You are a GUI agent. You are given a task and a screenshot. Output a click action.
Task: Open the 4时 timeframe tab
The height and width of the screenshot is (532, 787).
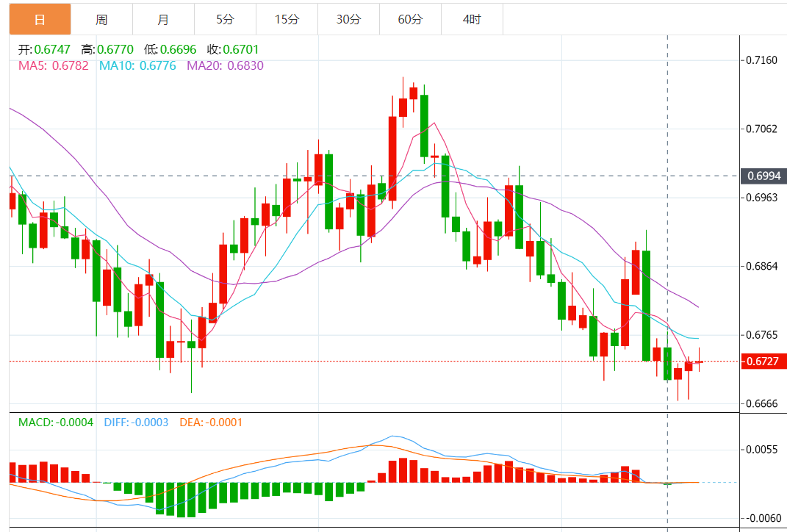pos(472,20)
